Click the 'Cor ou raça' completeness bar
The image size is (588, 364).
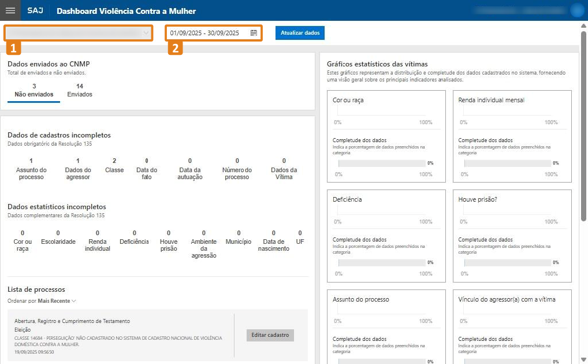[381, 164]
